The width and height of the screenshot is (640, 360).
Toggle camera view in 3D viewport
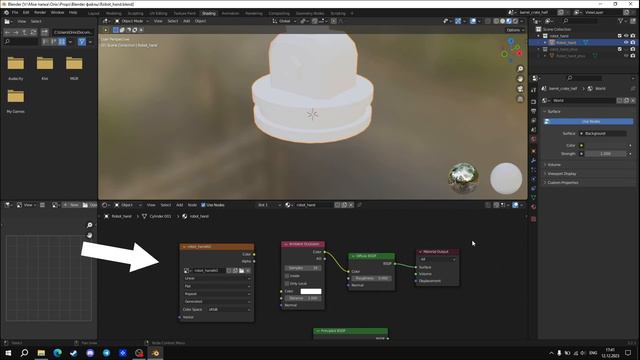[x=520, y=89]
